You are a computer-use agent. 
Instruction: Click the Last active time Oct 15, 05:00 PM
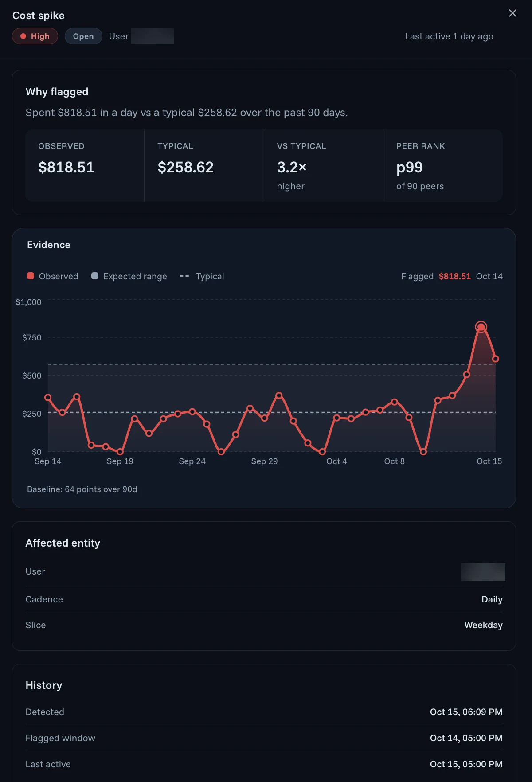(x=466, y=764)
